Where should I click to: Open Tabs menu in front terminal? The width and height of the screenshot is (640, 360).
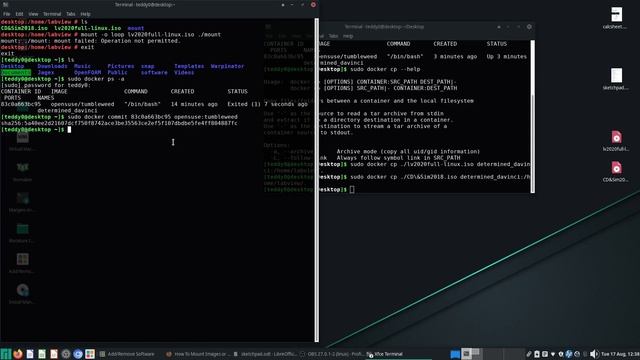[71, 14]
